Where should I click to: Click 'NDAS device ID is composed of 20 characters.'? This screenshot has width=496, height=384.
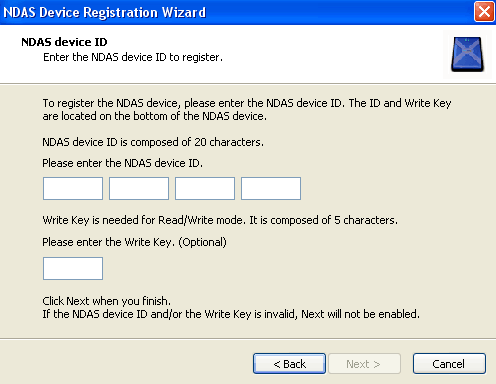[x=153, y=142]
